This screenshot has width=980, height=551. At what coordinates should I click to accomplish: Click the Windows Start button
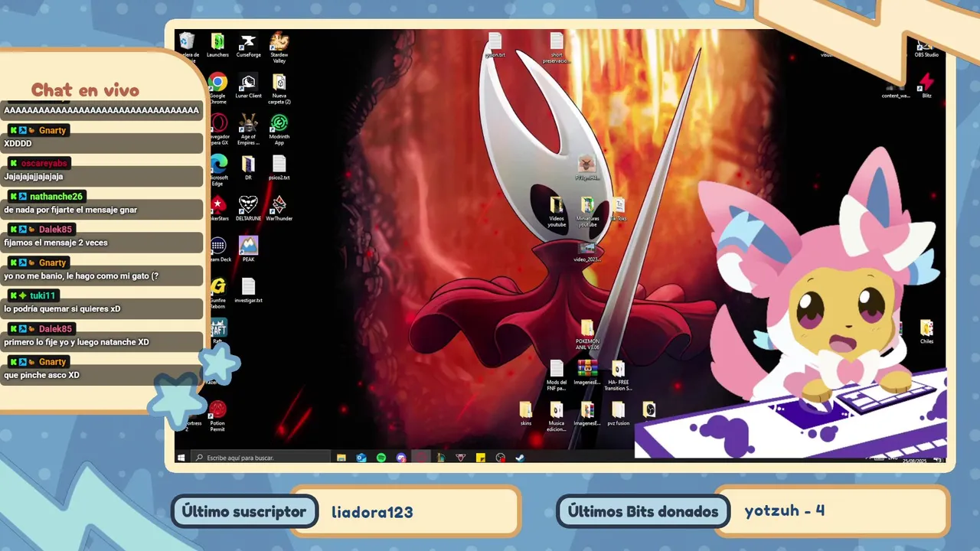click(181, 458)
